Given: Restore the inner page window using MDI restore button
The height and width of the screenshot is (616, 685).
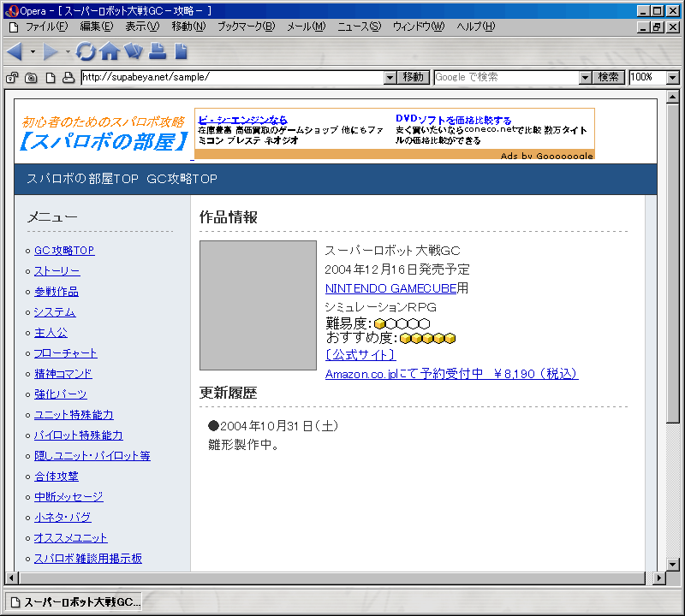Looking at the screenshot, I should (657, 27).
